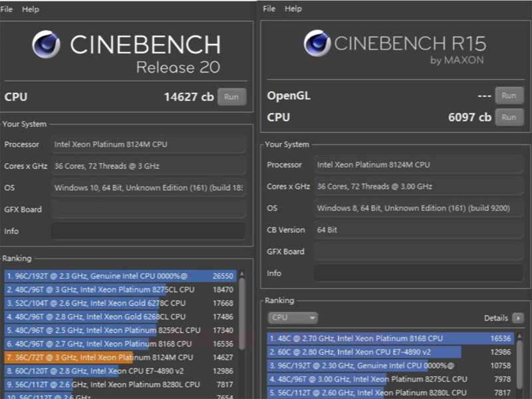
Task: Select ranking row 9 Xeon Platinum 8280L in R20
Action: (x=120, y=384)
